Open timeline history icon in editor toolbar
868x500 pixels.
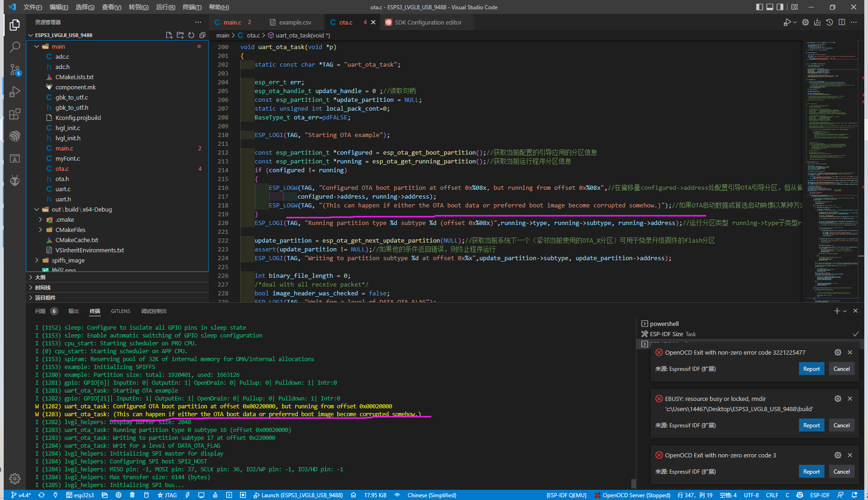click(830, 22)
